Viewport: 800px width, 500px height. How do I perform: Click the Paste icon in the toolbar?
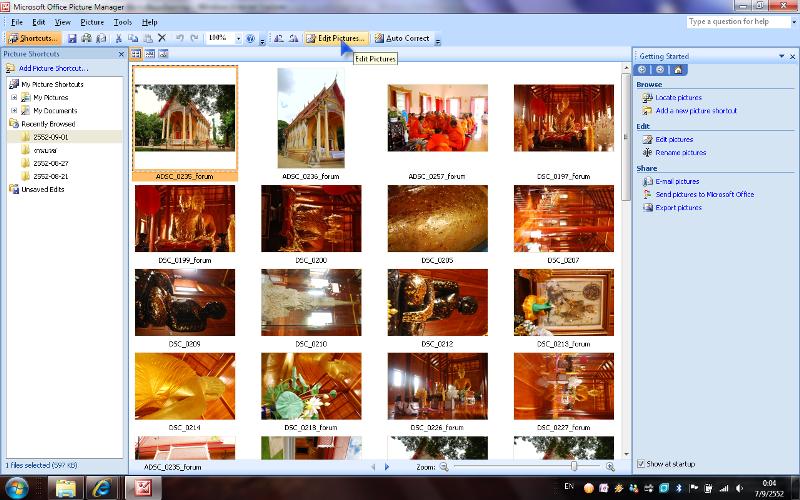coord(147,38)
